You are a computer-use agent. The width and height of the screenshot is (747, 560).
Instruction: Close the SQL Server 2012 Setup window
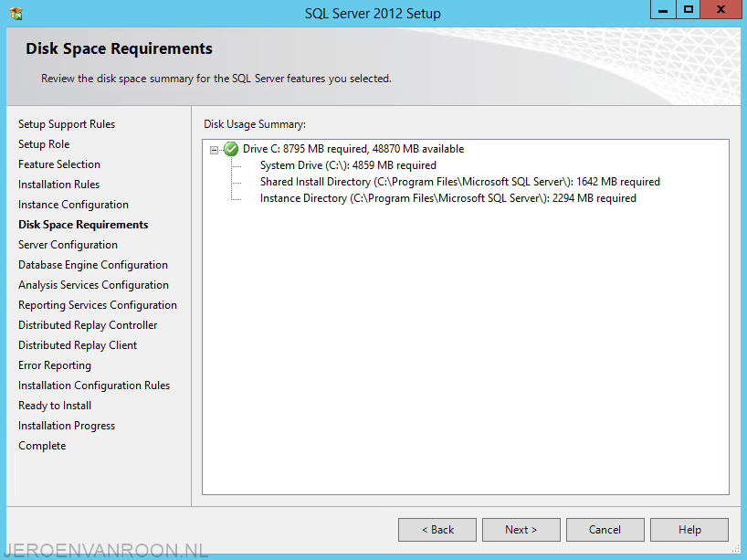(721, 9)
